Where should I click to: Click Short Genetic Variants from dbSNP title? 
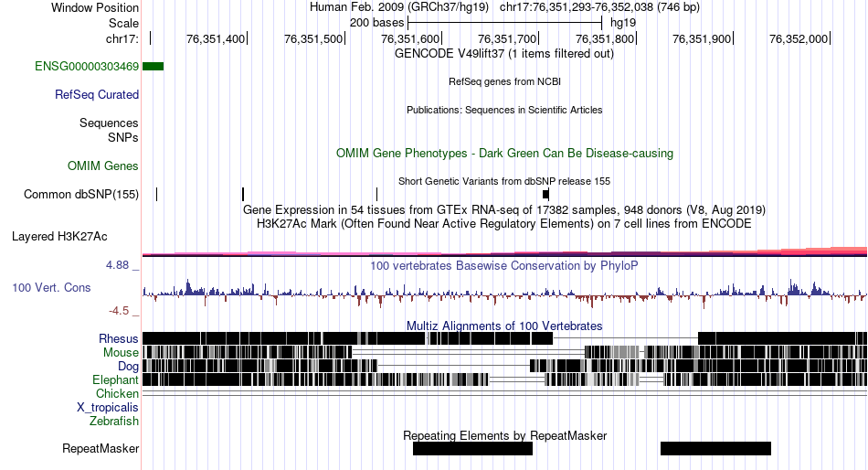(x=504, y=181)
